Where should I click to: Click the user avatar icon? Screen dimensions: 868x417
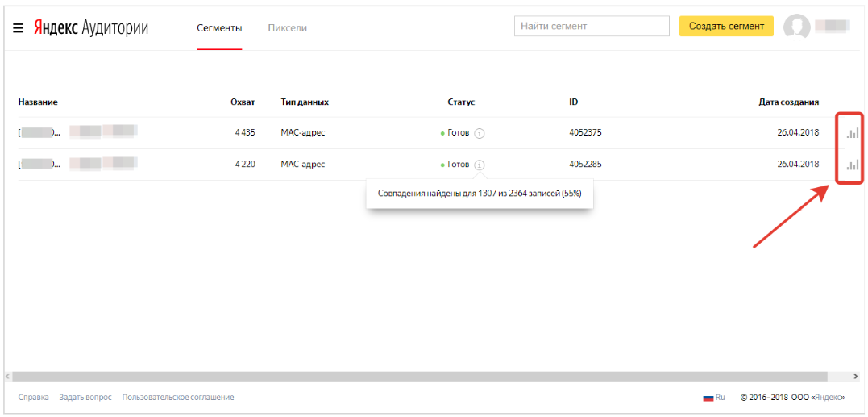(x=796, y=27)
